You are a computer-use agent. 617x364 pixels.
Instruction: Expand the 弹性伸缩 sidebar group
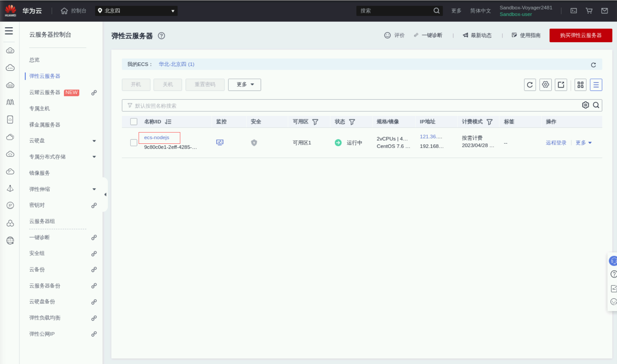point(94,189)
